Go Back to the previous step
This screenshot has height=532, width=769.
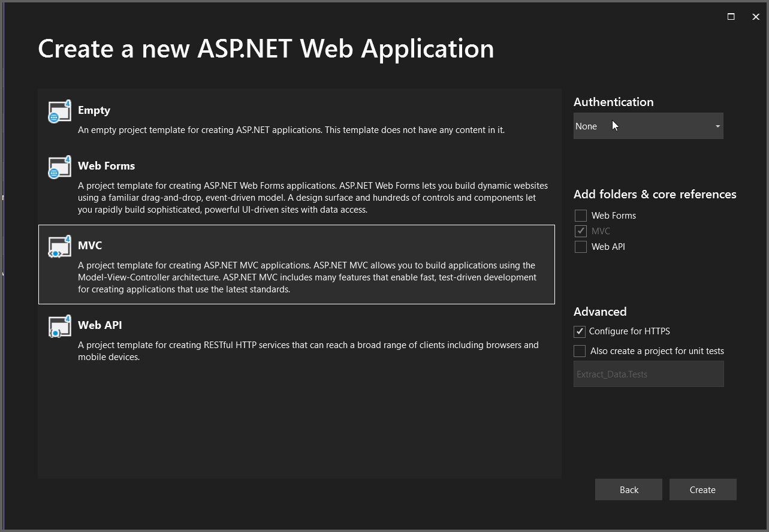click(x=629, y=489)
